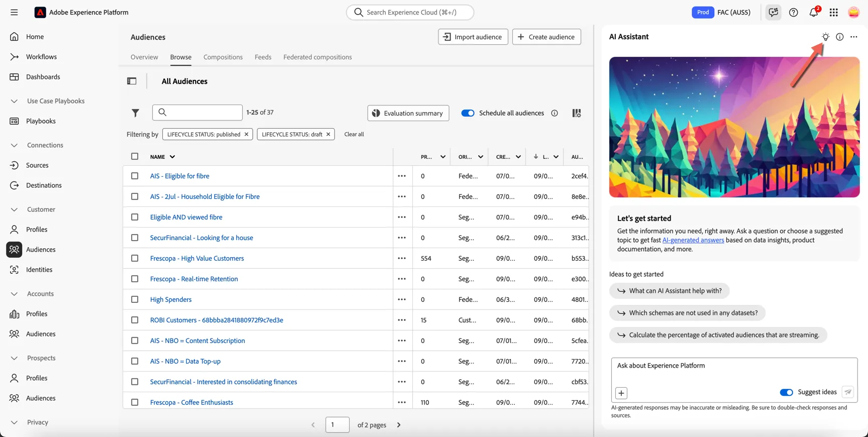Open the AI-generated answers link

[x=693, y=240]
